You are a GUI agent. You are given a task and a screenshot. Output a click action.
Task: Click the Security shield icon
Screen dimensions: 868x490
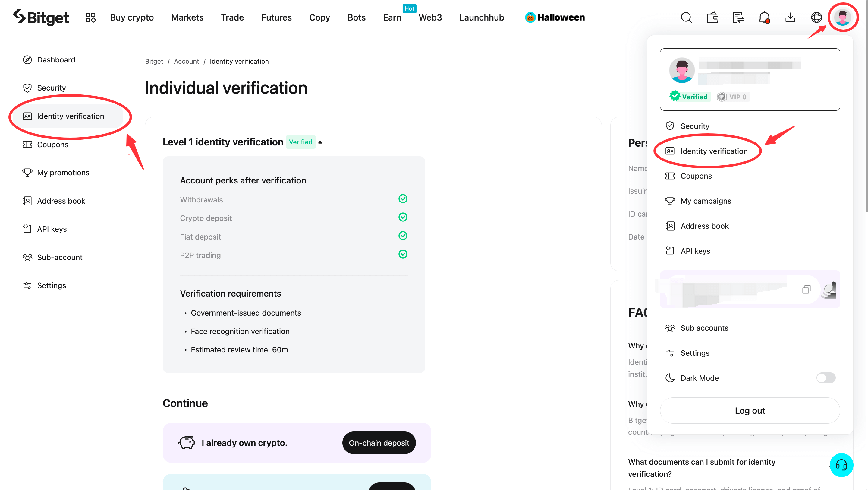[x=671, y=126]
